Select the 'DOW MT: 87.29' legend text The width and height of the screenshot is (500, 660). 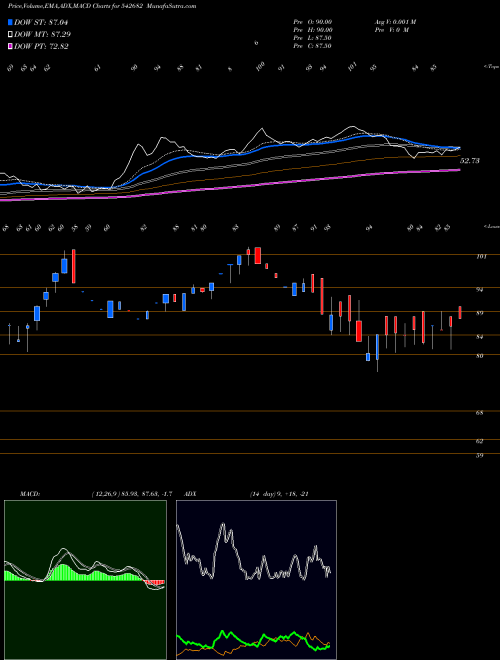click(x=42, y=35)
